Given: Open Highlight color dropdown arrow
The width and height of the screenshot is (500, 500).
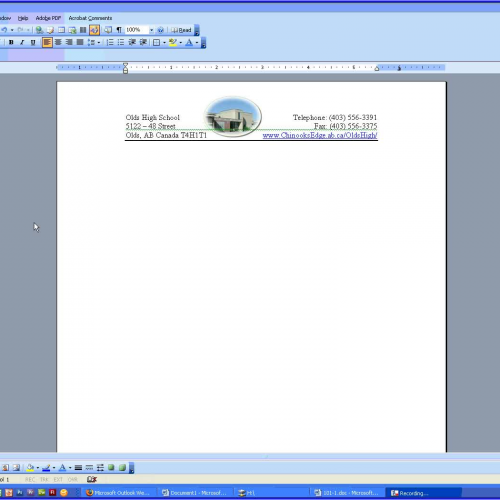Looking at the screenshot, I should tap(181, 43).
